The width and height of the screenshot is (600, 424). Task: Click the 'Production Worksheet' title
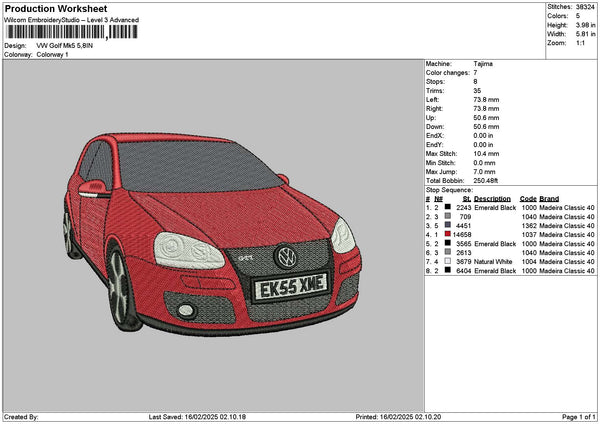coord(56,9)
